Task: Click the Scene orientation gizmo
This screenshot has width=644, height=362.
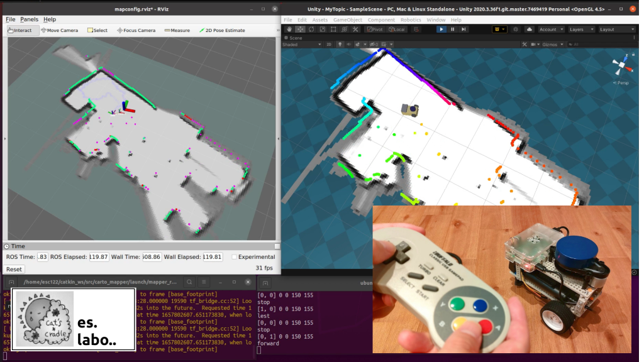Action: coord(621,65)
